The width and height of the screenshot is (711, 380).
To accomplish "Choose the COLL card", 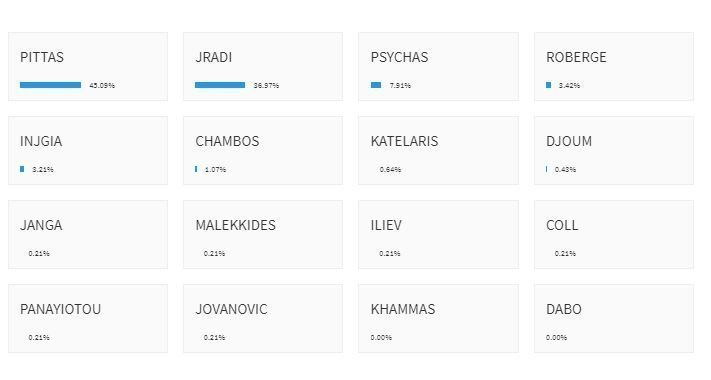I will coord(614,234).
